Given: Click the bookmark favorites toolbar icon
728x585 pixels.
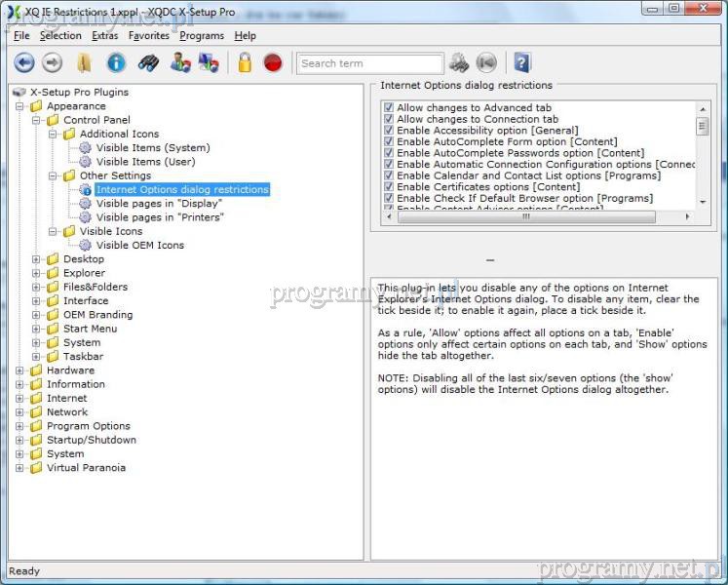Looking at the screenshot, I should [85, 63].
